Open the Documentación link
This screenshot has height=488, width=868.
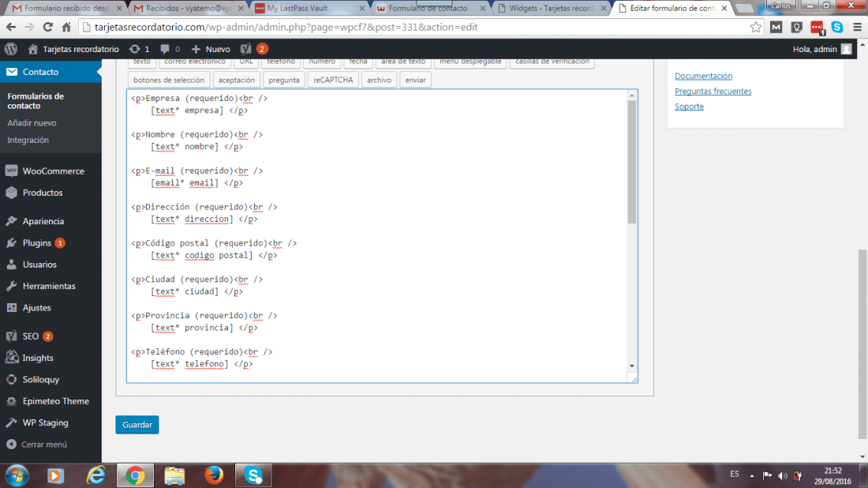coord(703,76)
